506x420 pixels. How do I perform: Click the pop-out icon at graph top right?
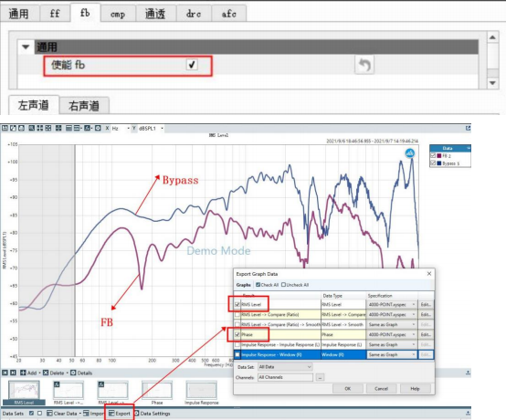pyautogui.click(x=468, y=128)
